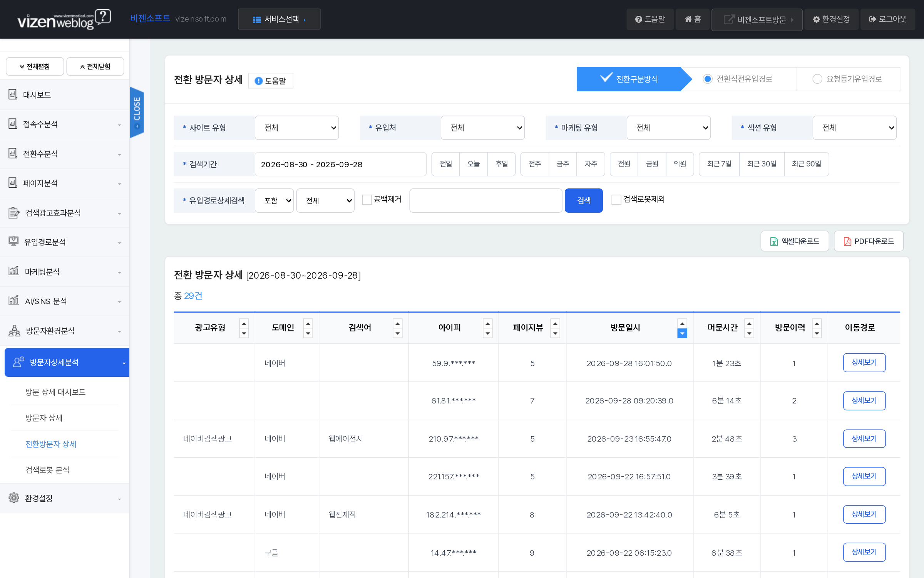Open the 사이트 유형 dropdown
This screenshot has height=578, width=924.
coord(297,128)
